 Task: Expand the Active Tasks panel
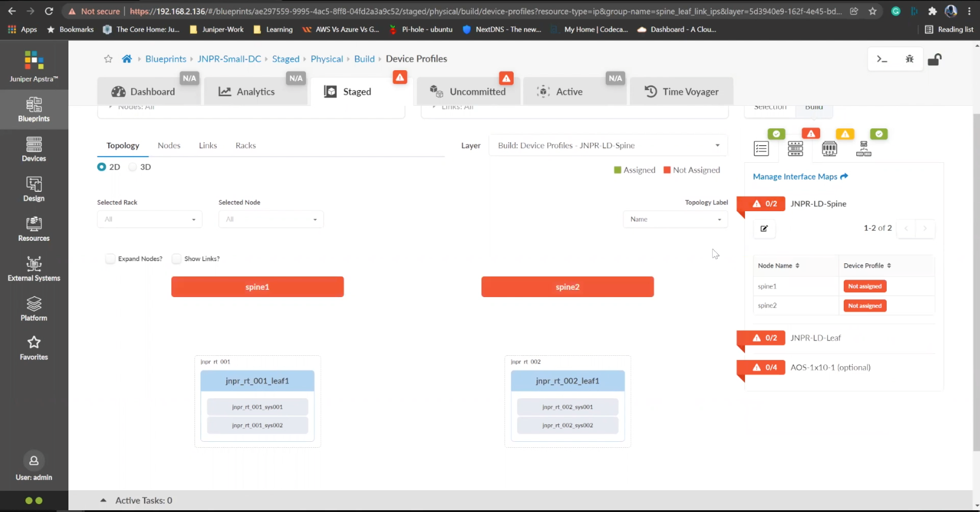(103, 501)
